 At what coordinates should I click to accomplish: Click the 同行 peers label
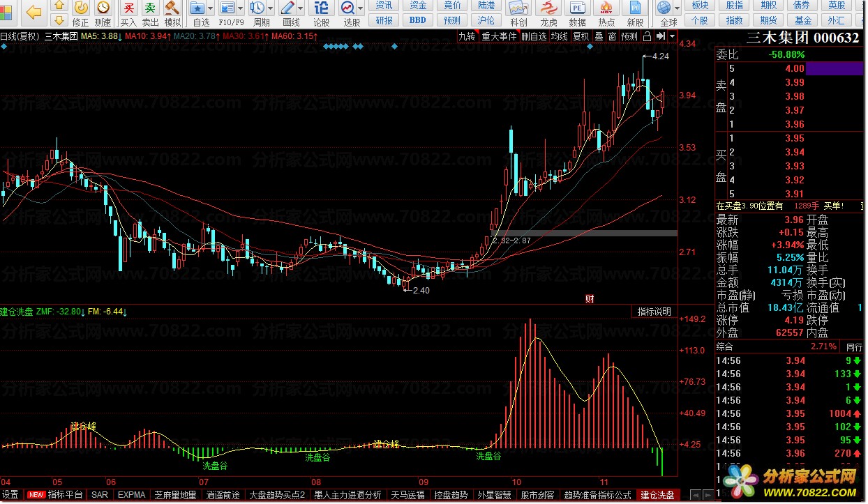click(854, 346)
